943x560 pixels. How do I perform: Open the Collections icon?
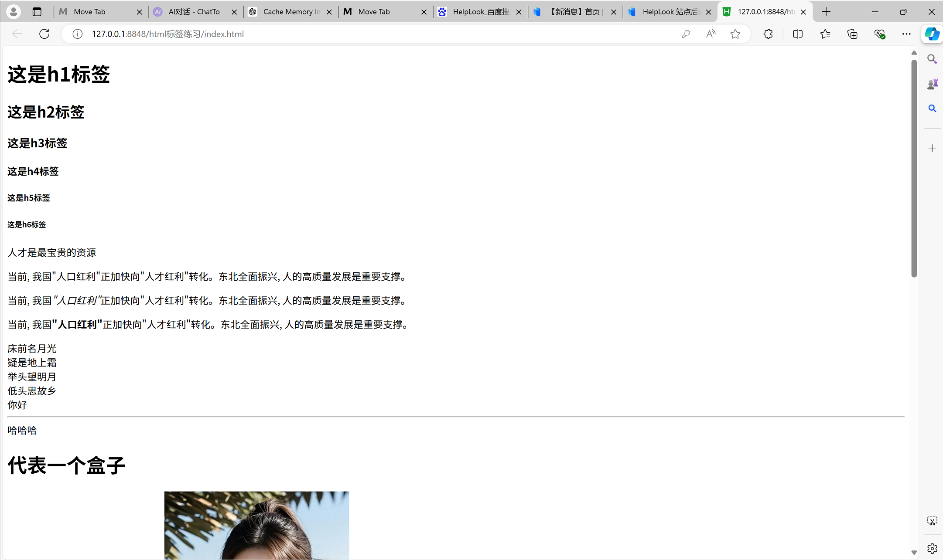pos(852,34)
